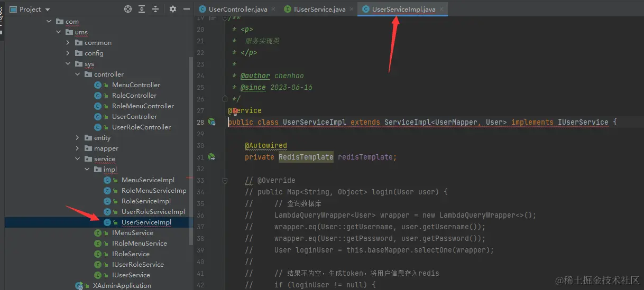The height and width of the screenshot is (290, 644).
Task: Click the @Autowired annotation
Action: (x=265, y=145)
